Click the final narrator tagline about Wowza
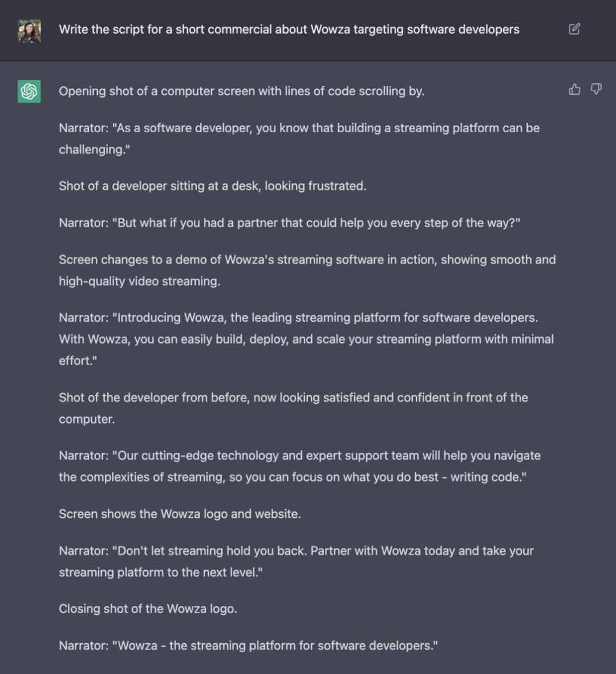This screenshot has height=674, width=616. [x=248, y=646]
